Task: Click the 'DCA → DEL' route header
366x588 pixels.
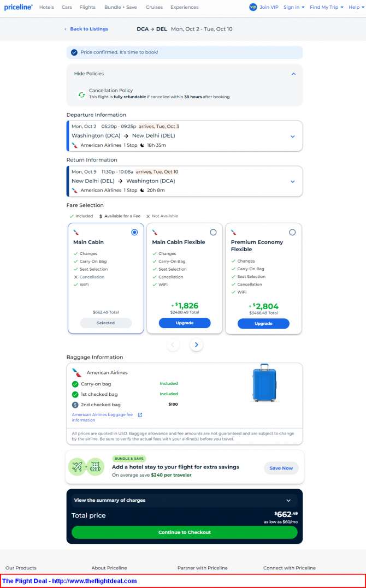Action: (152, 29)
